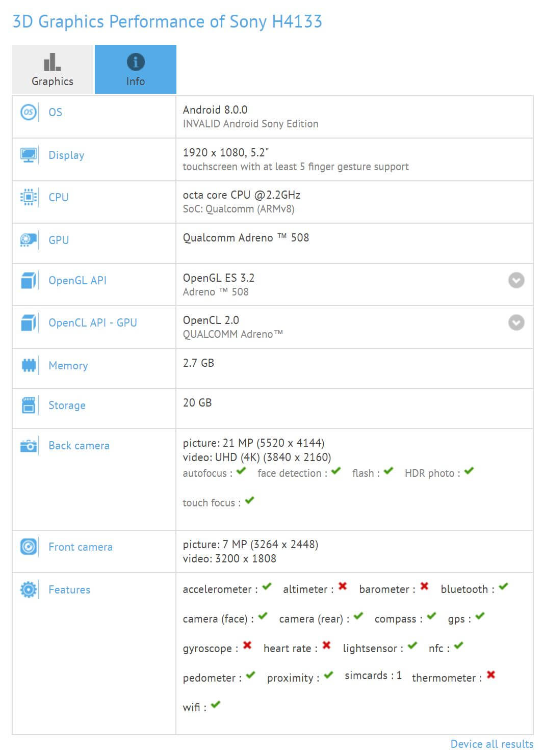544x756 pixels.
Task: Click the bar chart icon above Graphics
Action: [52, 62]
